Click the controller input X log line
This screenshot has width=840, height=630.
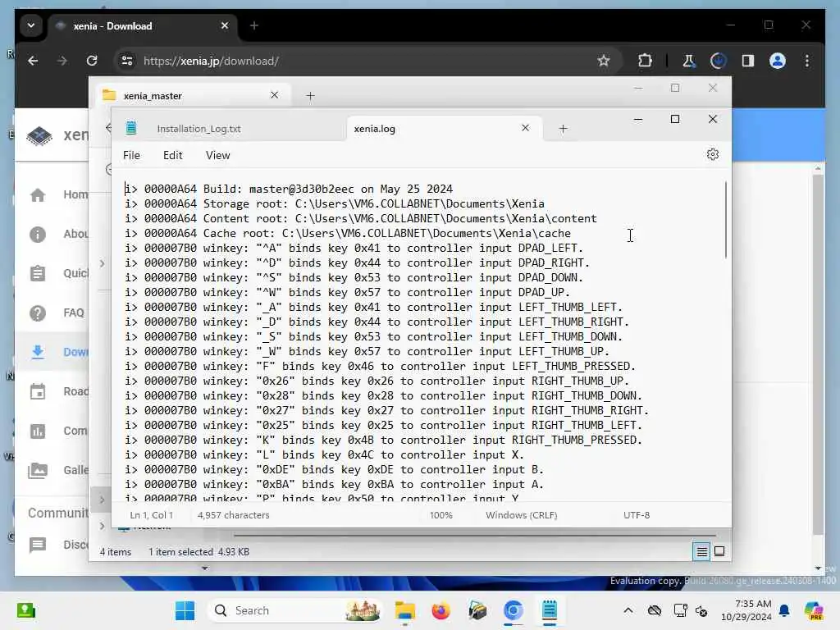coord(325,454)
